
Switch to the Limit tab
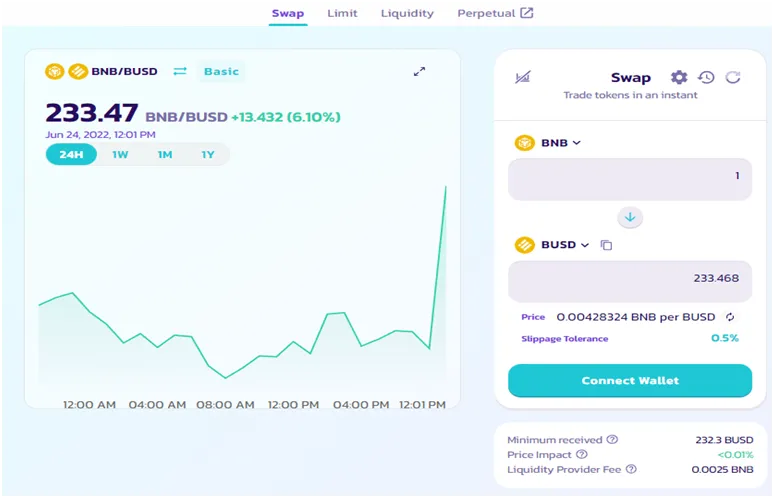coord(342,13)
